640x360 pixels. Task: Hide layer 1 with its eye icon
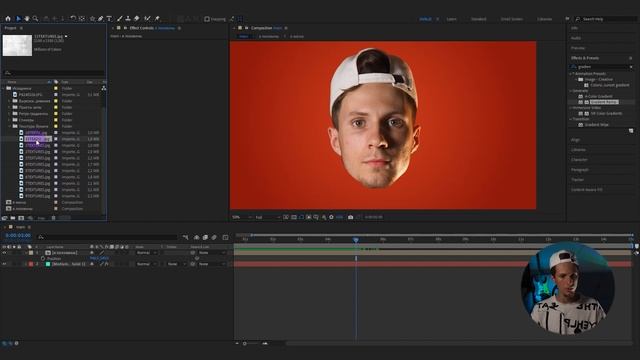click(4, 253)
